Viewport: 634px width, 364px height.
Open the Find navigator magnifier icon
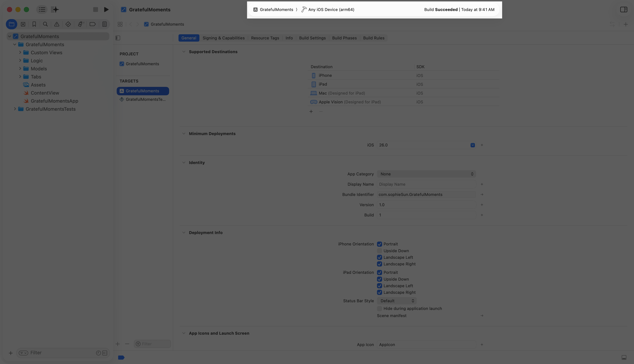tap(45, 24)
